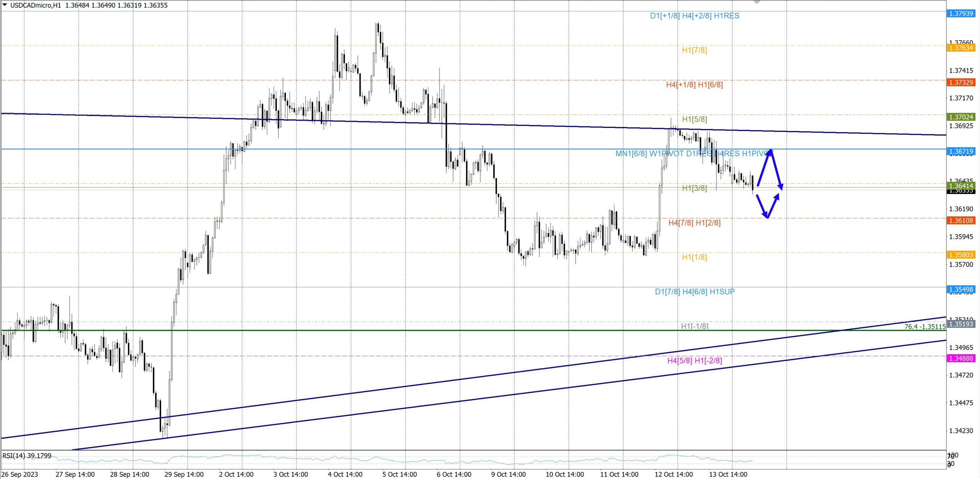Click the D1[7/8] H4[6/8] H1SUP label
Image resolution: width=980 pixels, height=479 pixels.
click(694, 292)
